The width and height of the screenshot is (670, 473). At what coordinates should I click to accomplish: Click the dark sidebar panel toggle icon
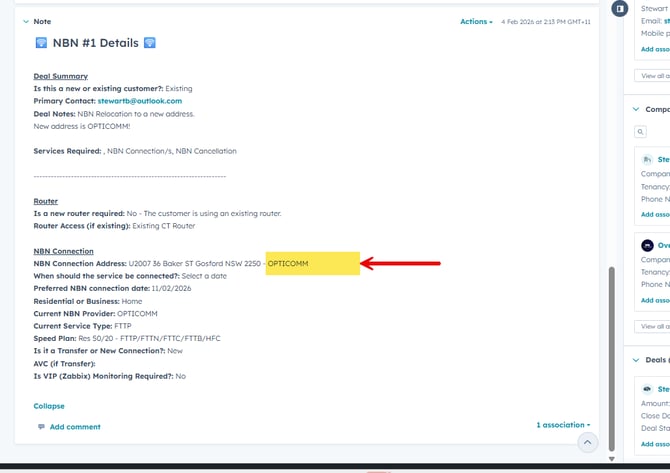click(620, 9)
